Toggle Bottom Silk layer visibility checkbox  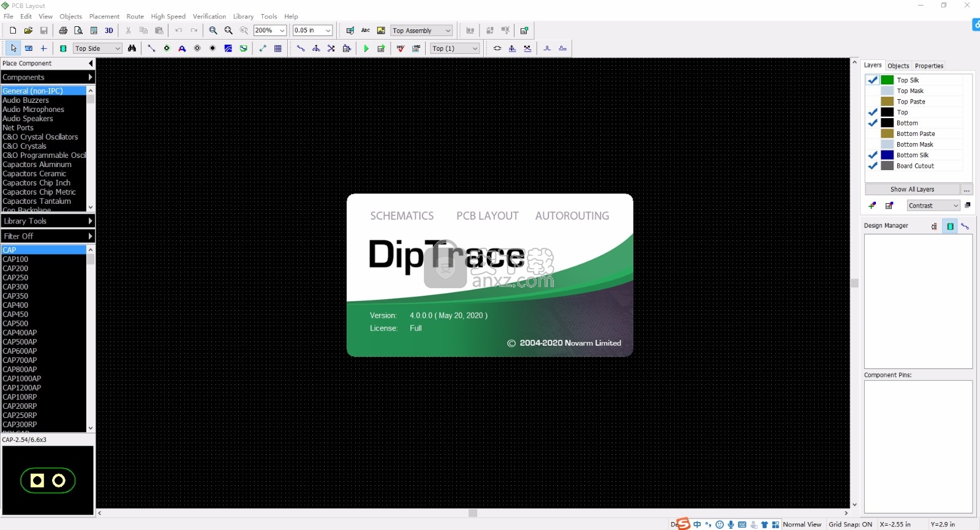[873, 155]
